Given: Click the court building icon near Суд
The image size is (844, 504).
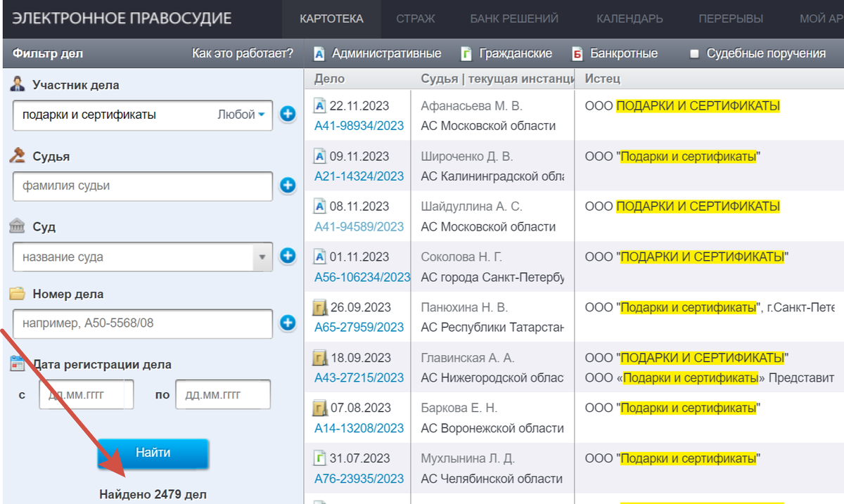Looking at the screenshot, I should pos(18,226).
